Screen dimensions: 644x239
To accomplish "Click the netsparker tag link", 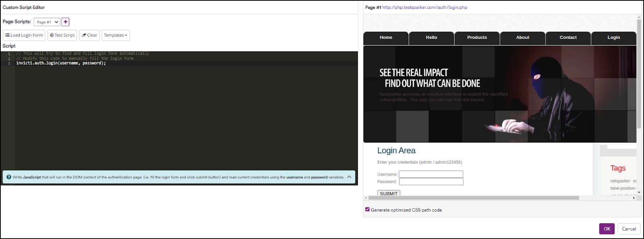I will click(620, 181).
